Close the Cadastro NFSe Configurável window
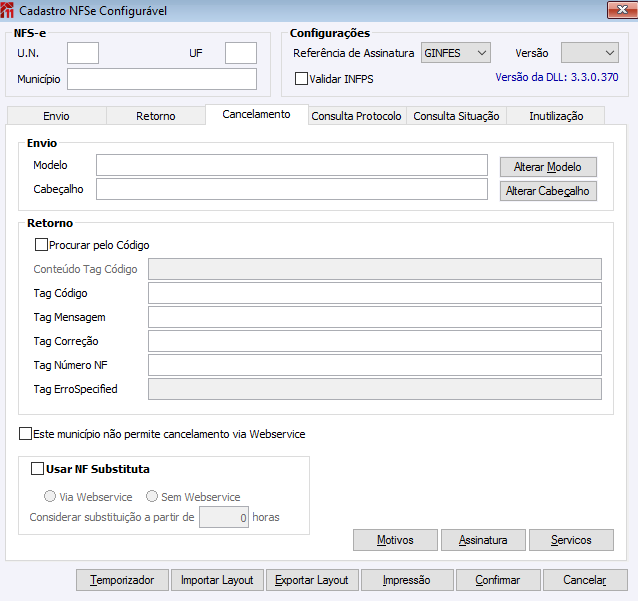The image size is (638, 601). [622, 10]
